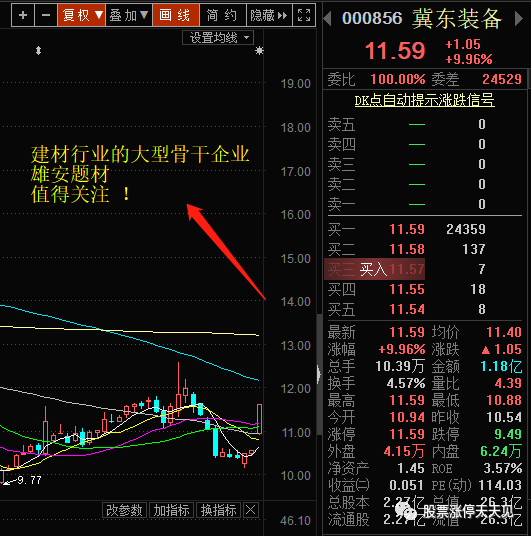Screen dimensions: 531x536
Task: Click 均价 value 11.40
Action: point(504,332)
